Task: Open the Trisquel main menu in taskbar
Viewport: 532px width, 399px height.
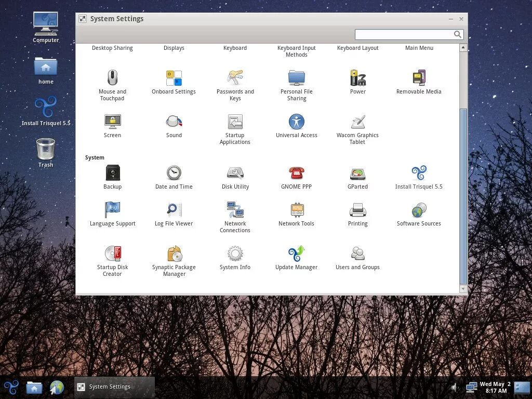Action: coord(11,387)
